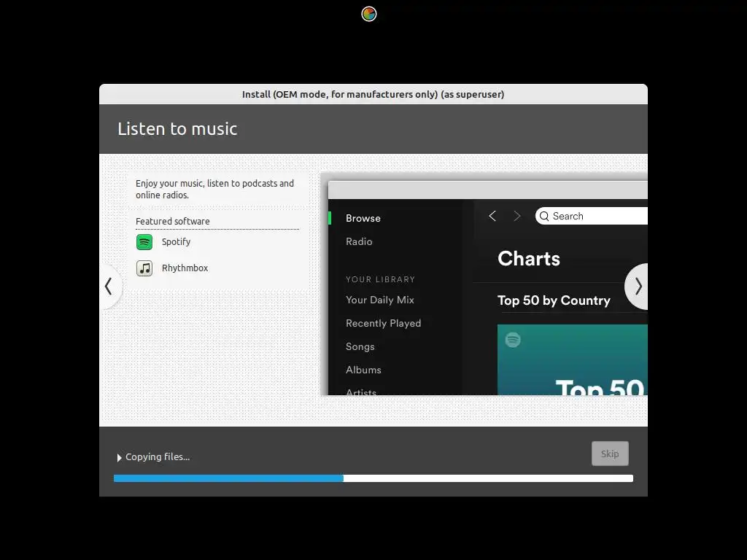The image size is (747, 560).
Task: Expand the Copying files details
Action: pos(119,458)
